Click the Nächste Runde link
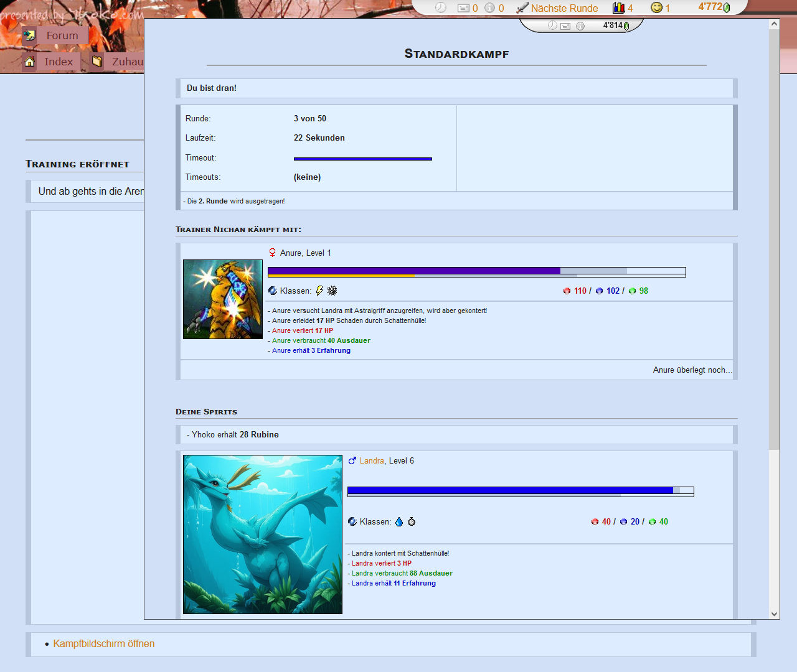Screen dimensions: 797x672 [564, 8]
